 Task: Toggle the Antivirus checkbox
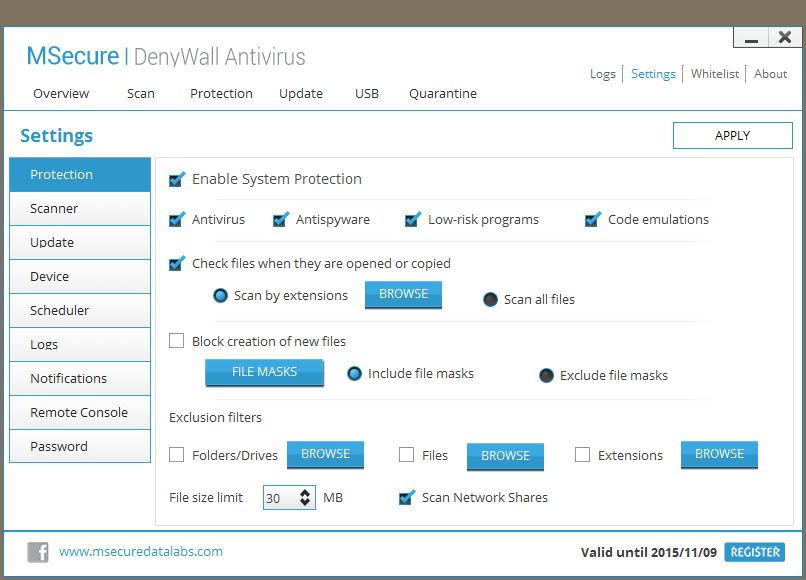point(176,220)
